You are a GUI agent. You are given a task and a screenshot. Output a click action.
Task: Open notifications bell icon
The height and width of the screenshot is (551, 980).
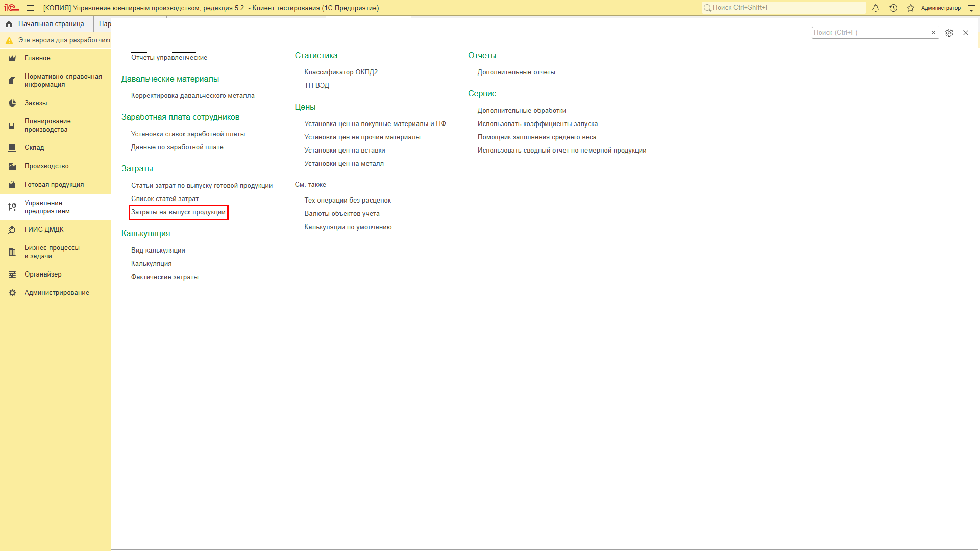coord(876,8)
